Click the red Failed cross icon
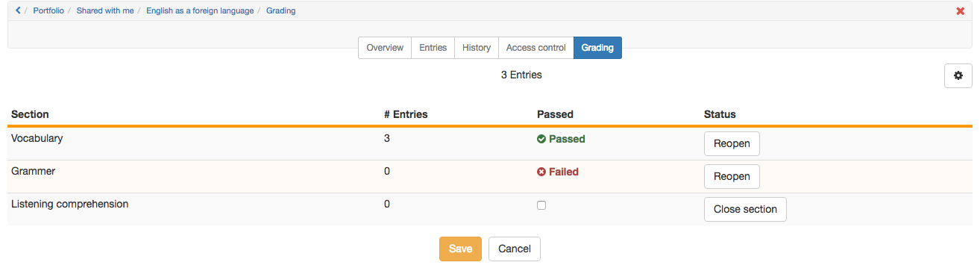Image resolution: width=980 pixels, height=271 pixels. click(541, 172)
